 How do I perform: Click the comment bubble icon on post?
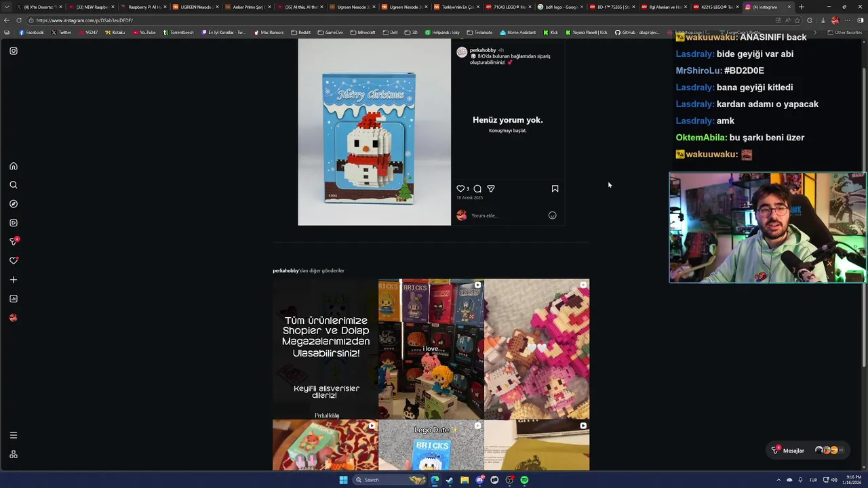pos(477,189)
